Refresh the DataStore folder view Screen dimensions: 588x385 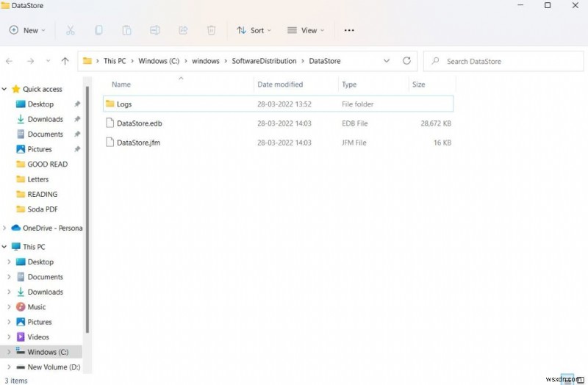tap(406, 61)
